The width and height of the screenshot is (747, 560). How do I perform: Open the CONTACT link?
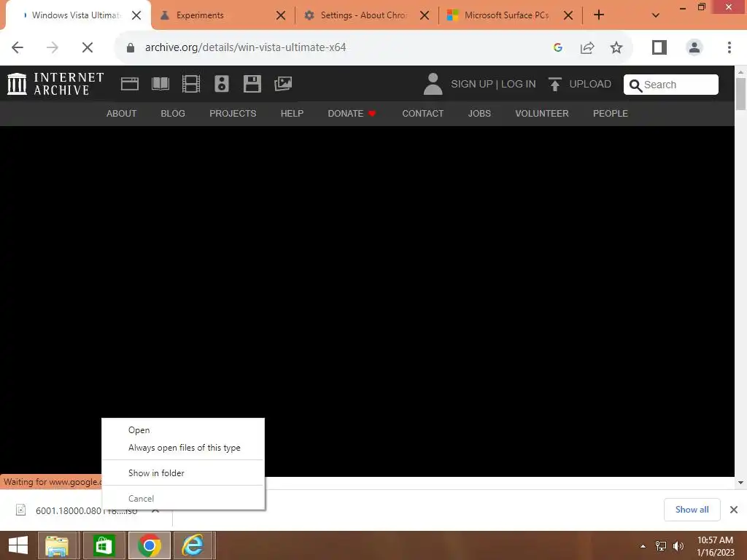(422, 113)
